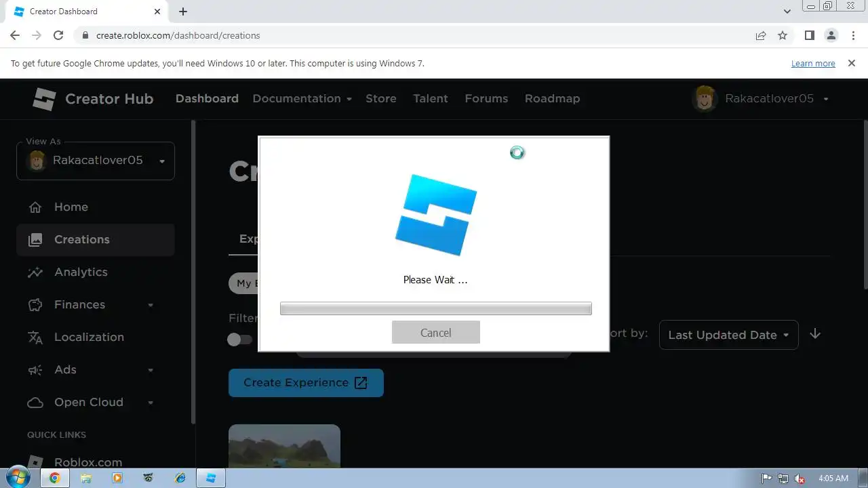Click the experience thumbnail card

(284, 446)
